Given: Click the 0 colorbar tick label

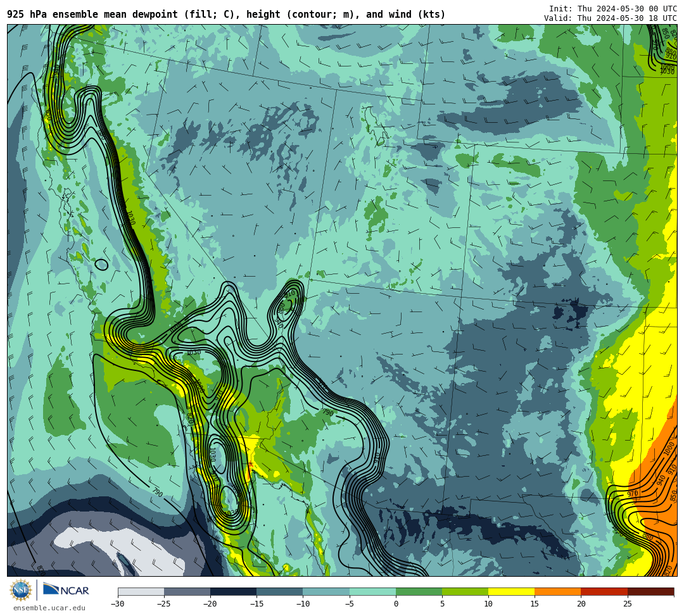Looking at the screenshot, I should tap(396, 604).
